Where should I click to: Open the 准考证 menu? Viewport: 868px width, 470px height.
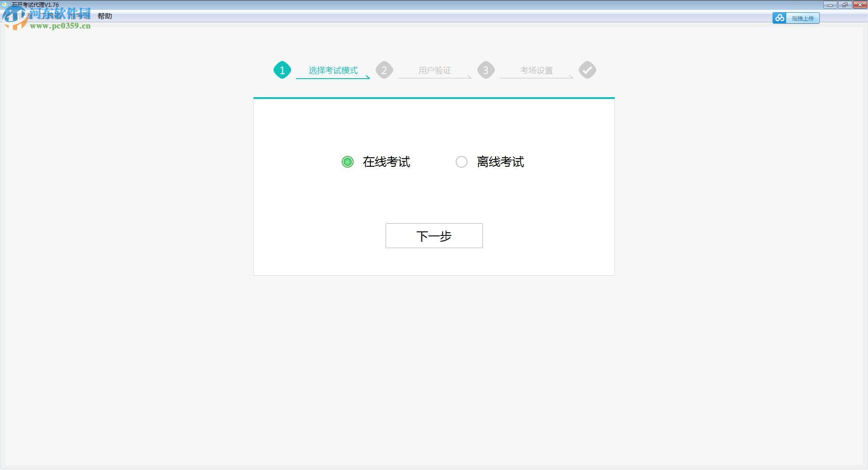coord(79,16)
